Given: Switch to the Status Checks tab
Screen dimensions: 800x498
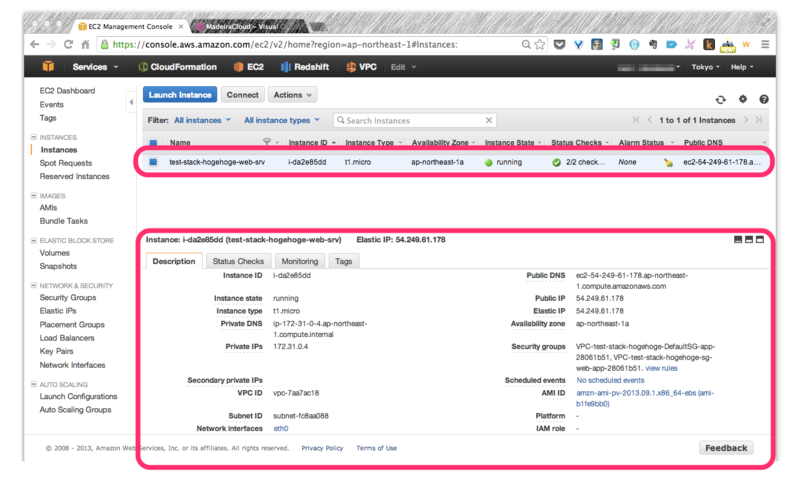Looking at the screenshot, I should [238, 261].
